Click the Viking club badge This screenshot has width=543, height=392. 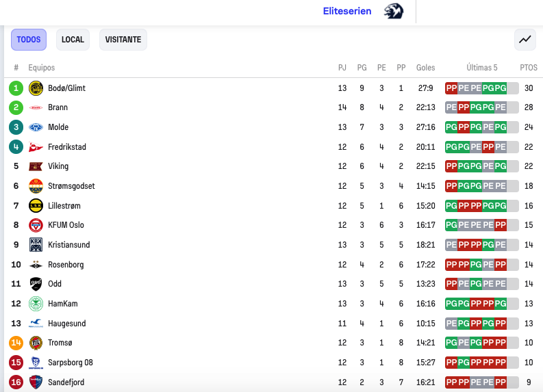[x=36, y=166]
